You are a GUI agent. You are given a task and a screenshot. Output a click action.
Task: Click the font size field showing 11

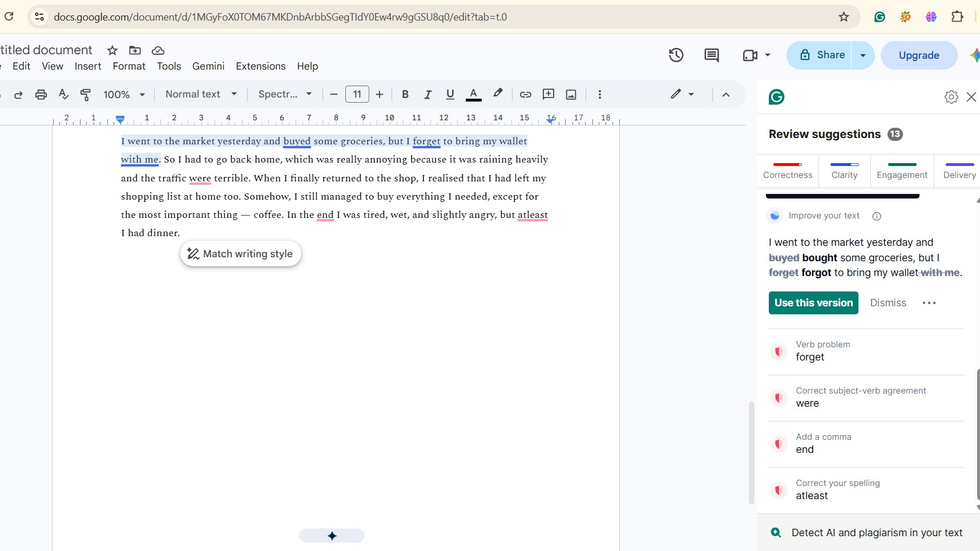coord(357,95)
